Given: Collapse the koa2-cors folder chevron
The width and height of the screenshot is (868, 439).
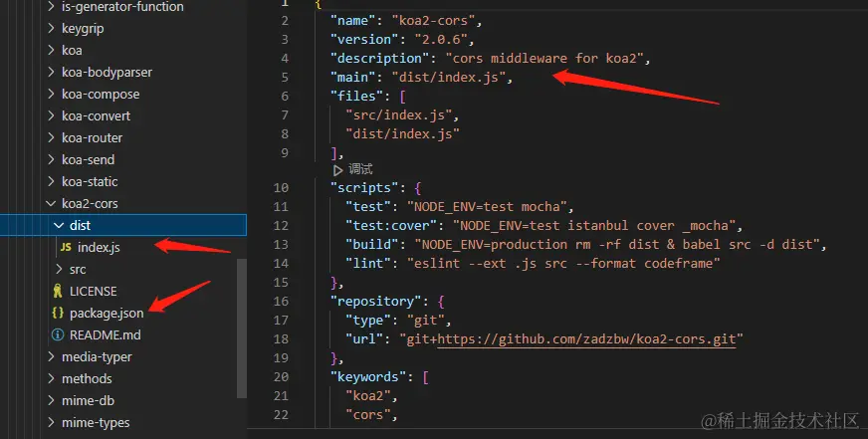Looking at the screenshot, I should tap(51, 204).
